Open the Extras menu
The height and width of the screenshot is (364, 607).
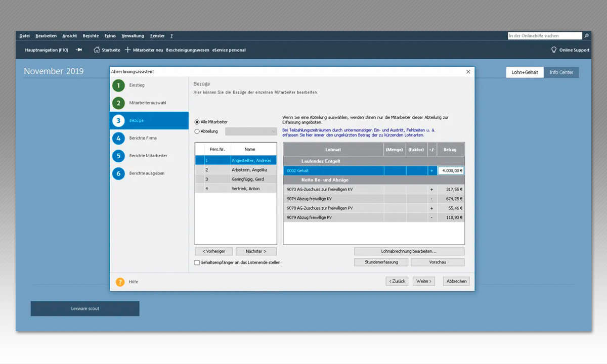coord(110,36)
